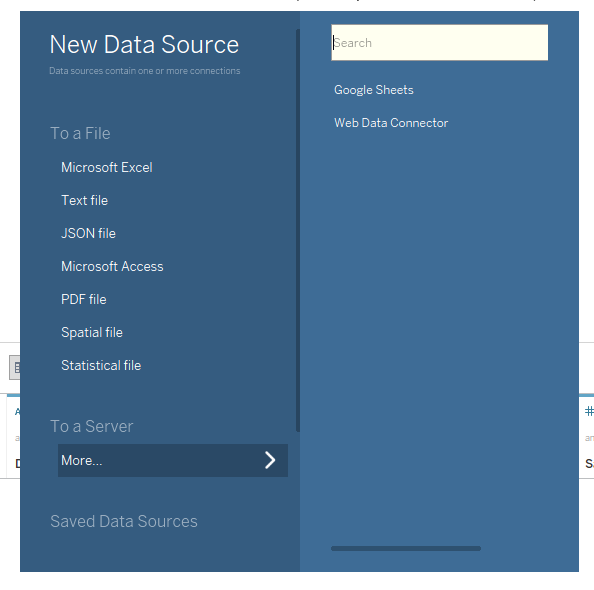Select the PDF file option

coord(84,299)
